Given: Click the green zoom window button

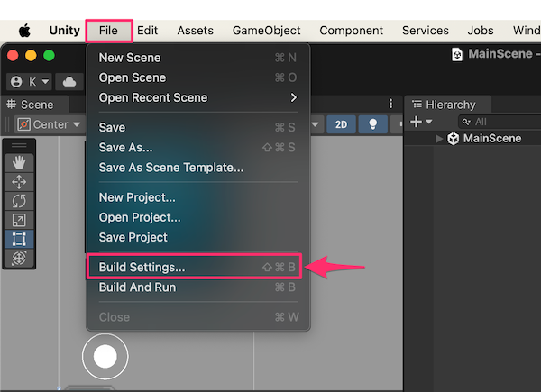Looking at the screenshot, I should coord(49,56).
